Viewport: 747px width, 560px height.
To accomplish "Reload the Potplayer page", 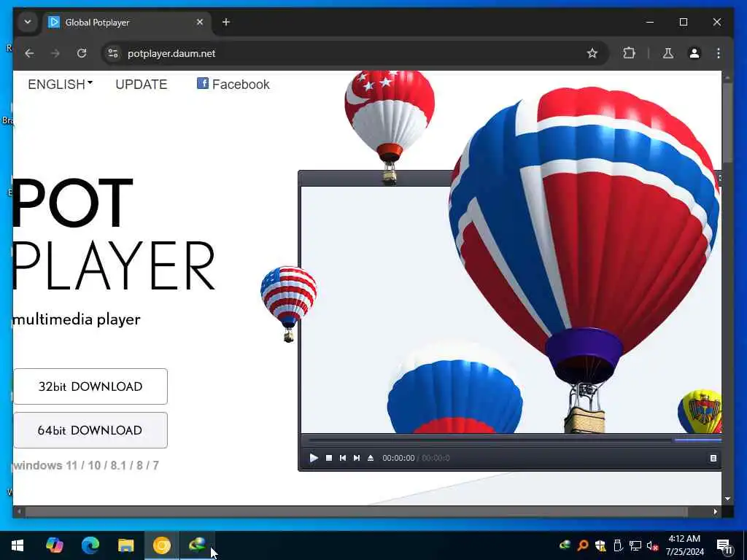I will click(x=82, y=53).
